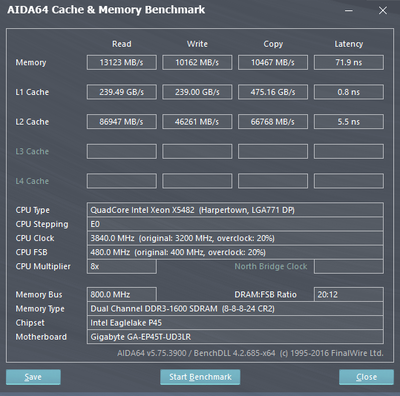Select the Memory Read value 13123 MB/s
This screenshot has width=400, height=396.
(x=122, y=62)
